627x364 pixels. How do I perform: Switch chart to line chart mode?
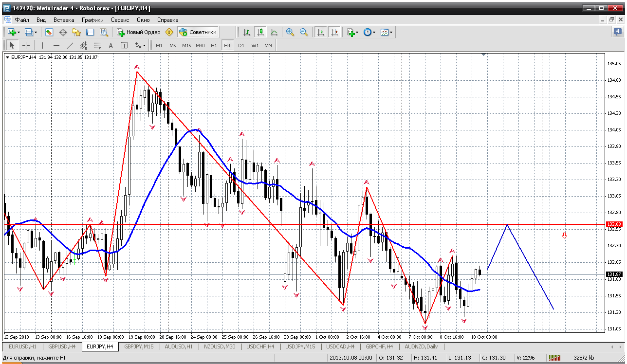click(274, 32)
